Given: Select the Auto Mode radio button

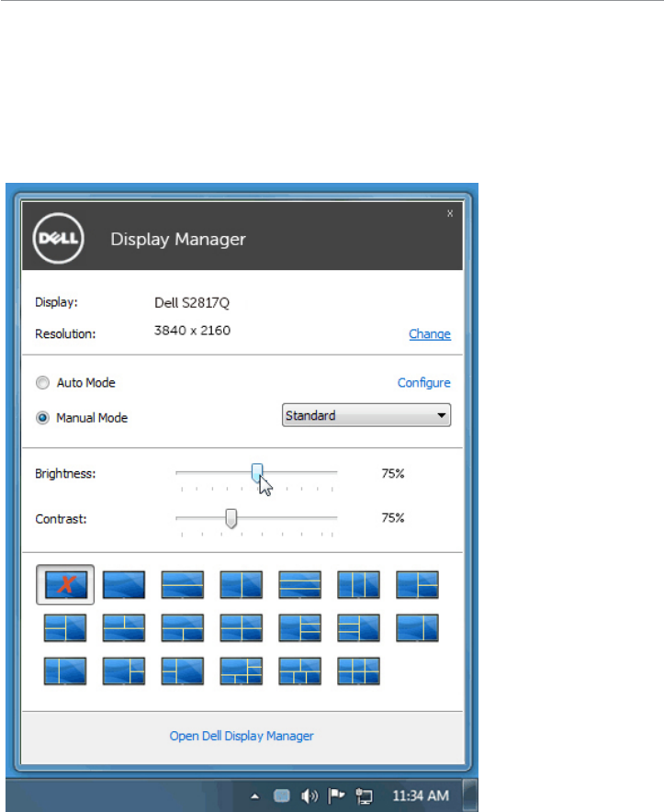Looking at the screenshot, I should [42, 383].
